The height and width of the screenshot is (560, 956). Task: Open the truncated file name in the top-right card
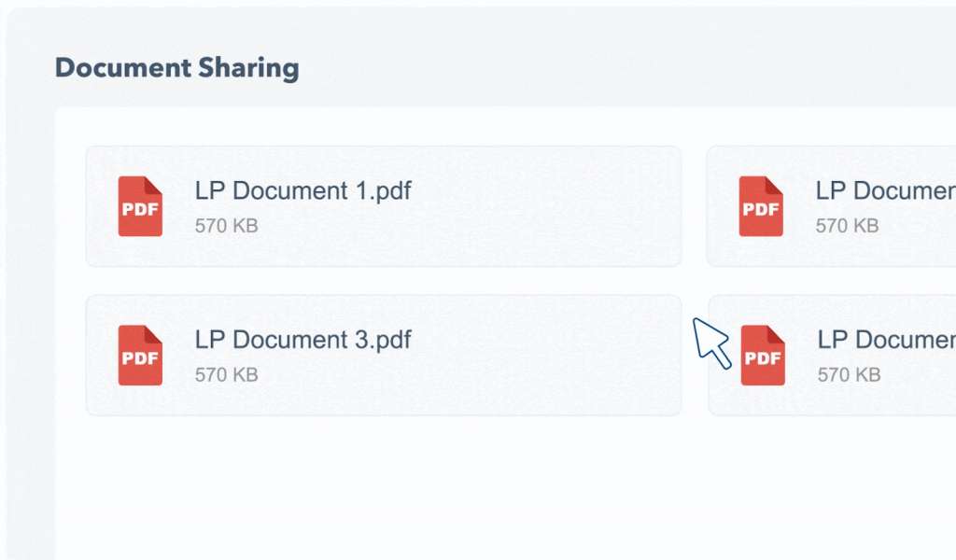click(884, 190)
